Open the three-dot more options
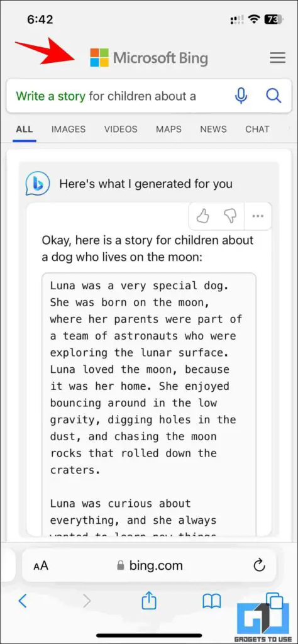Viewport: 298px width, 644px height. click(x=258, y=216)
